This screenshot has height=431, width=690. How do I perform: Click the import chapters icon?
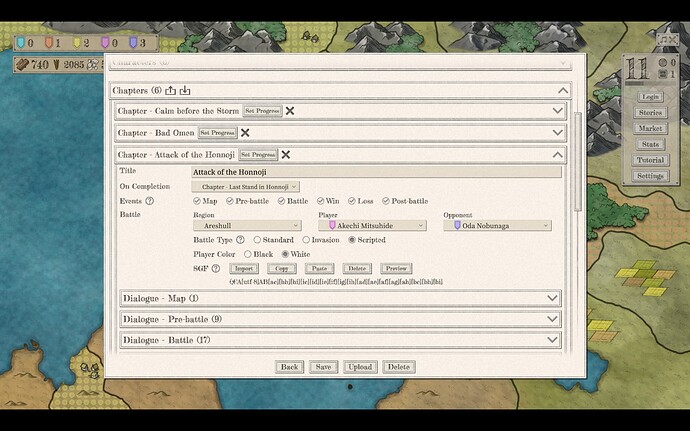(x=185, y=90)
